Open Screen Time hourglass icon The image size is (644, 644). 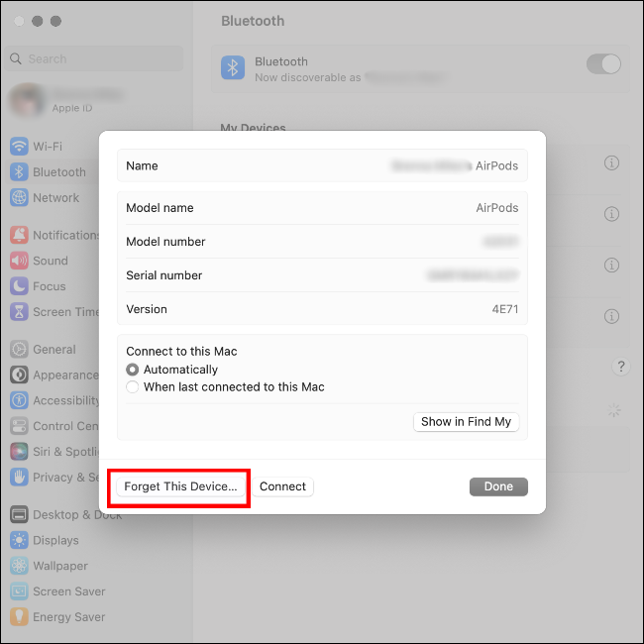(x=19, y=312)
